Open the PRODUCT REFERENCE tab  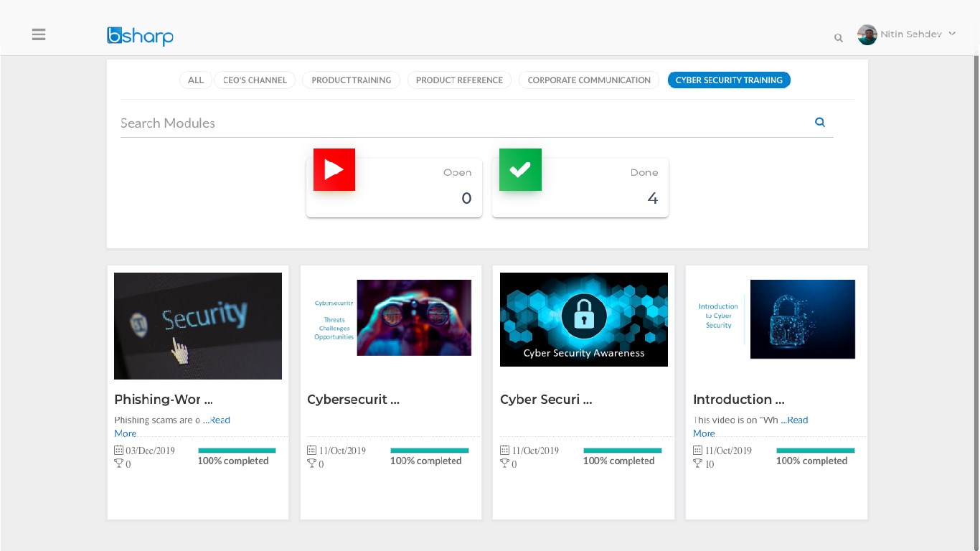(x=459, y=80)
